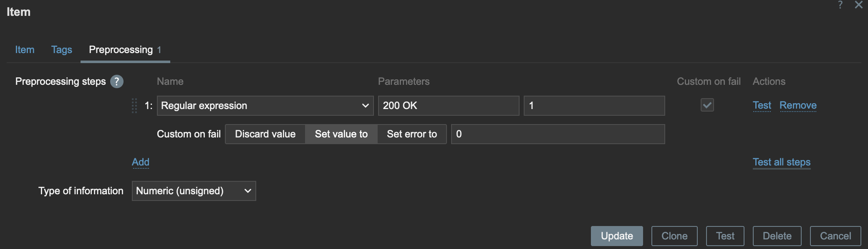The height and width of the screenshot is (249, 868).
Task: Expand the Type of information dropdown
Action: point(194,191)
